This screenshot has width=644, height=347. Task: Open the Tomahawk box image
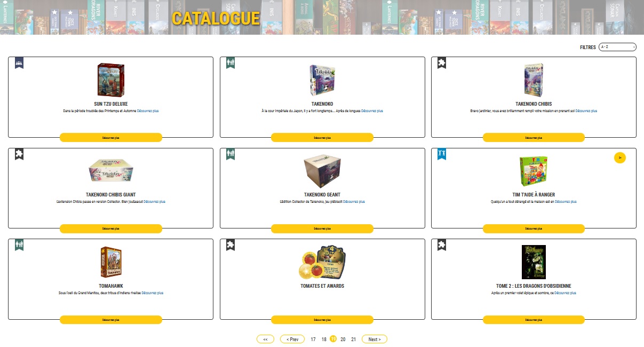(x=111, y=262)
